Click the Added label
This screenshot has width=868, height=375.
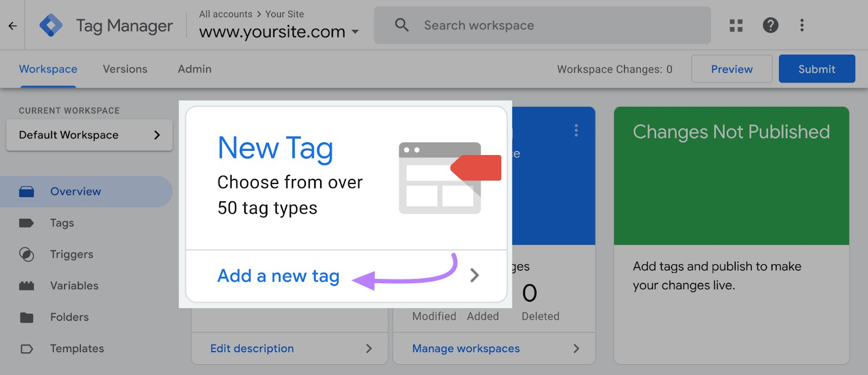[483, 316]
